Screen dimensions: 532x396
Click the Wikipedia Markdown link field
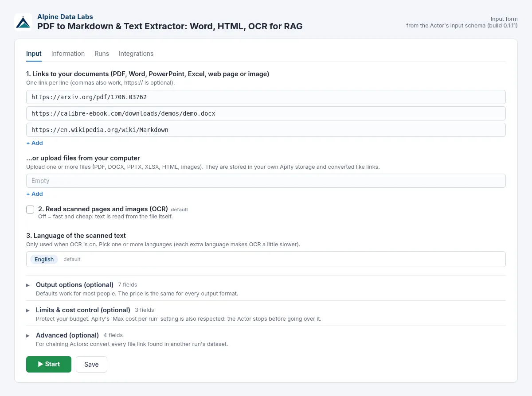tap(266, 130)
